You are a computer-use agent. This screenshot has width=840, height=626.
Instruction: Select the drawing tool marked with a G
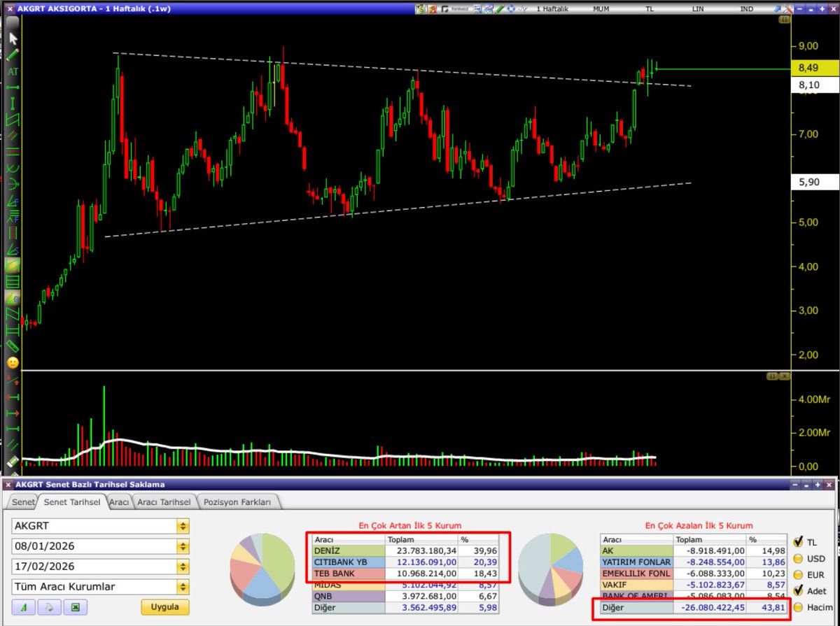click(13, 299)
